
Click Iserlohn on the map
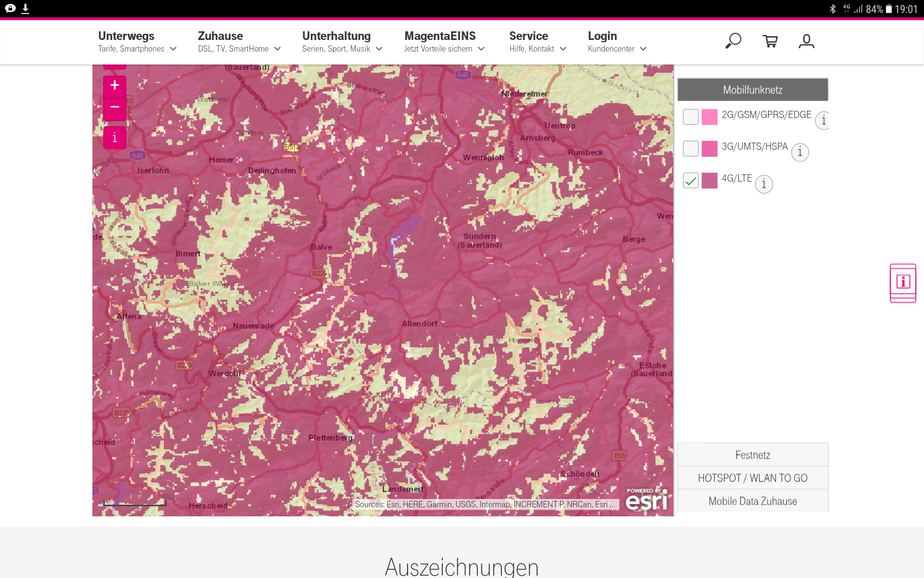click(153, 171)
